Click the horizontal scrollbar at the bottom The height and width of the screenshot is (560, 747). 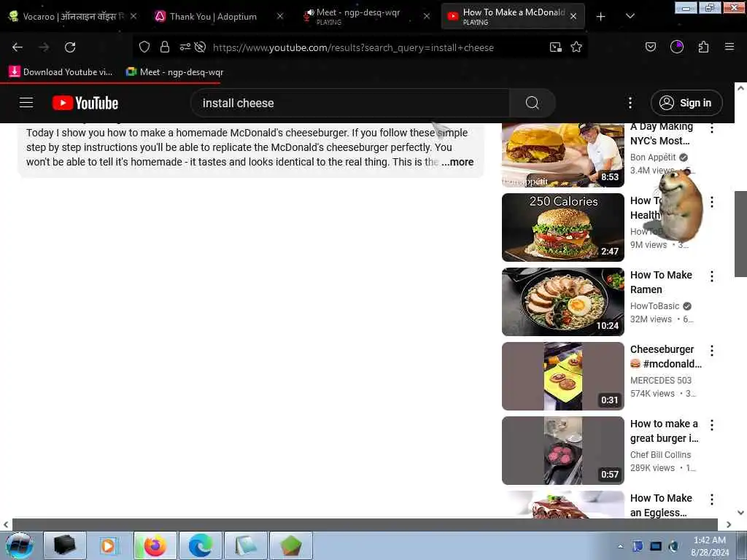coord(365,524)
